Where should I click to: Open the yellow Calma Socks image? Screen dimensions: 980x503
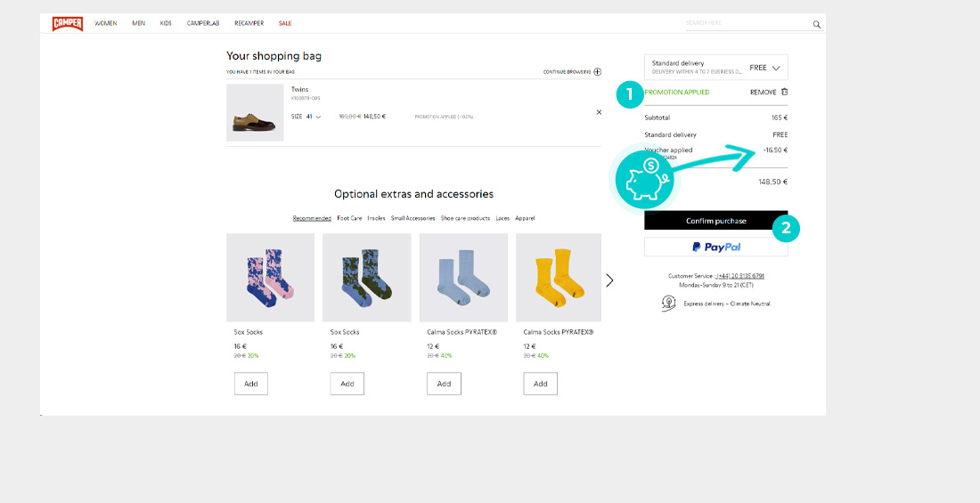(x=559, y=278)
